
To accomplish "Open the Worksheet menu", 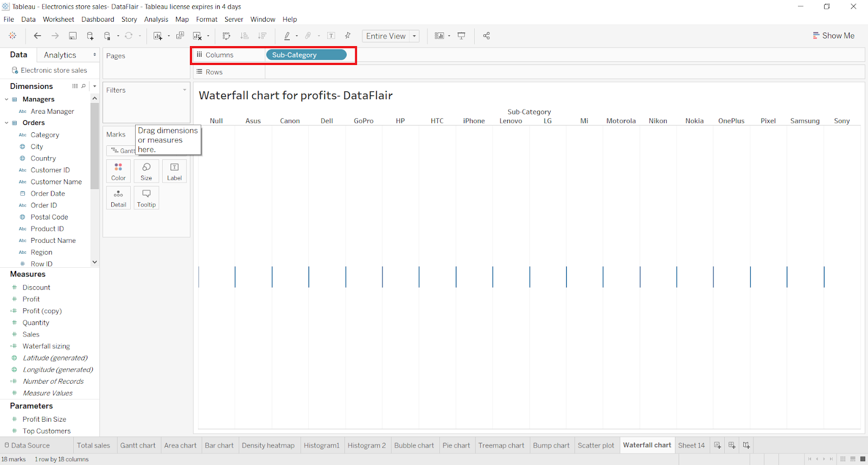I will click(x=59, y=19).
